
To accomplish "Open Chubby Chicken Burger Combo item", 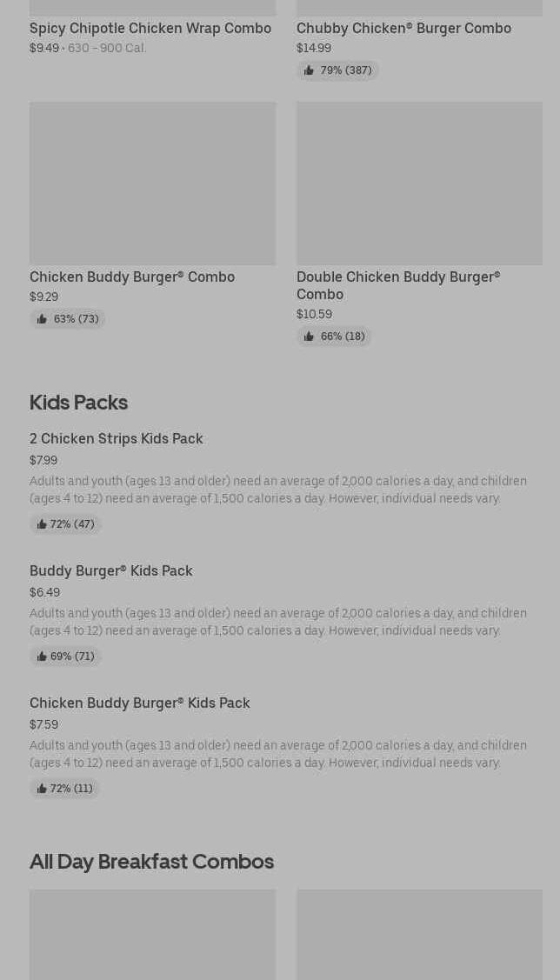I will tap(403, 28).
